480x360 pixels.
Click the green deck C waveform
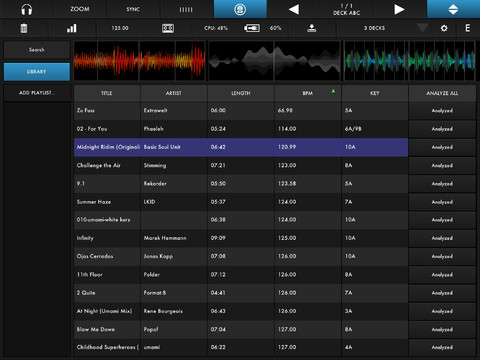[x=409, y=61]
